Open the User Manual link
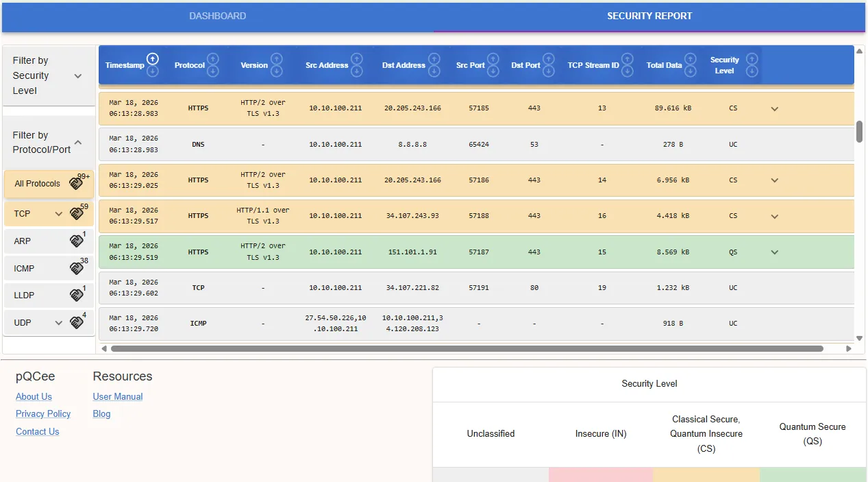Viewport: 868px width, 482px height. coord(117,396)
